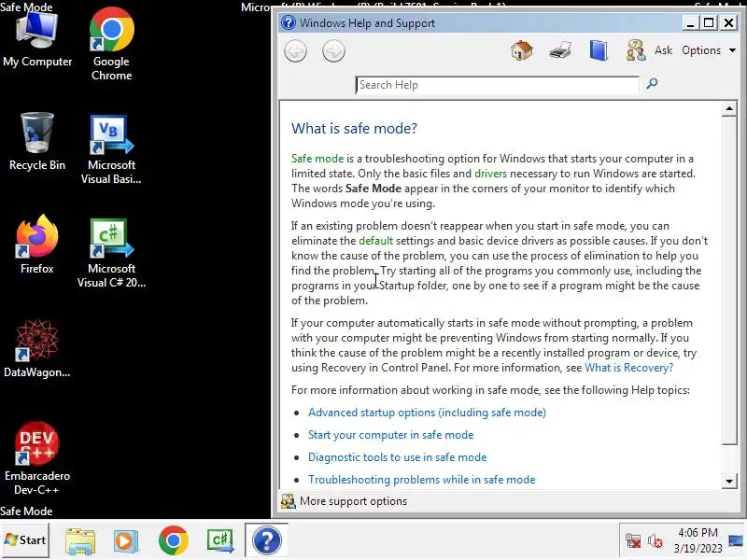Click the magnifier search button
Screen dimensions: 747x560
click(x=652, y=84)
